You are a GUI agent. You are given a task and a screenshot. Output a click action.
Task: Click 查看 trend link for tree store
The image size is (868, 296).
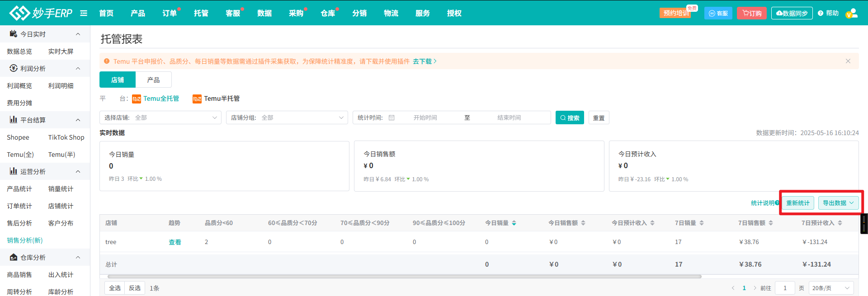tap(175, 242)
